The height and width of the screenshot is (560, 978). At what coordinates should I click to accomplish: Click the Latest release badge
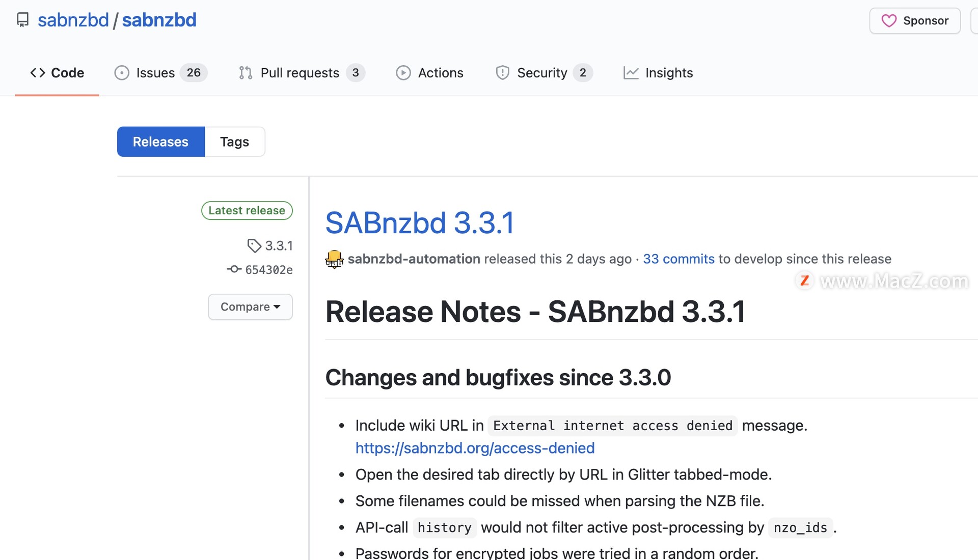(x=247, y=211)
